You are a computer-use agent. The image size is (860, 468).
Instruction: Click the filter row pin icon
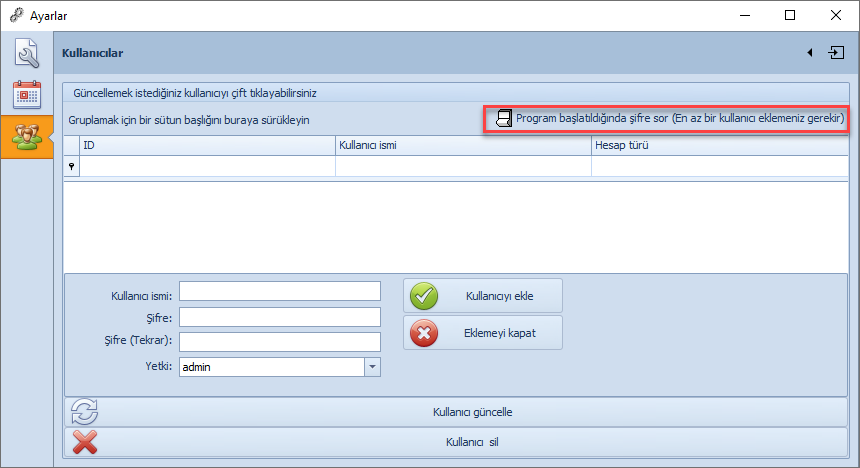pyautogui.click(x=71, y=167)
